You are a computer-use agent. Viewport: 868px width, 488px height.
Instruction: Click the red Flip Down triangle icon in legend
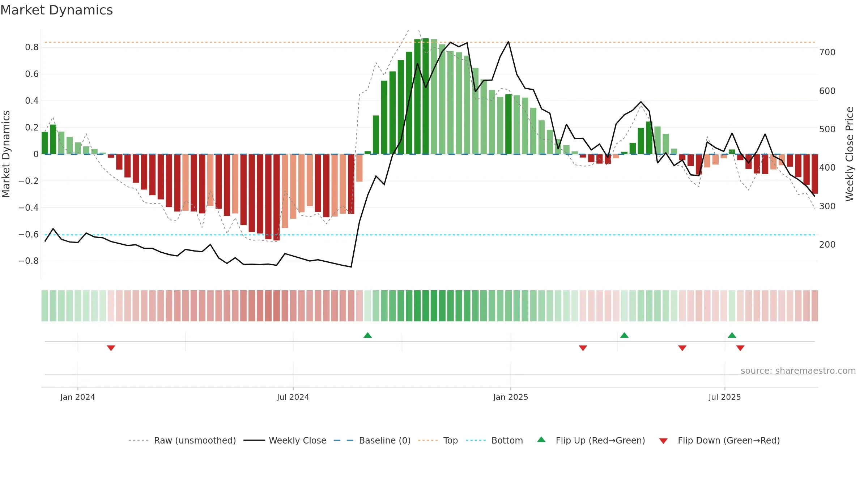point(663,441)
